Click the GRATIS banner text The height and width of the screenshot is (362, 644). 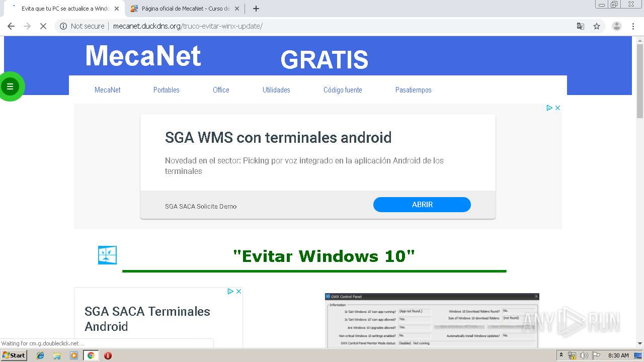click(x=324, y=59)
